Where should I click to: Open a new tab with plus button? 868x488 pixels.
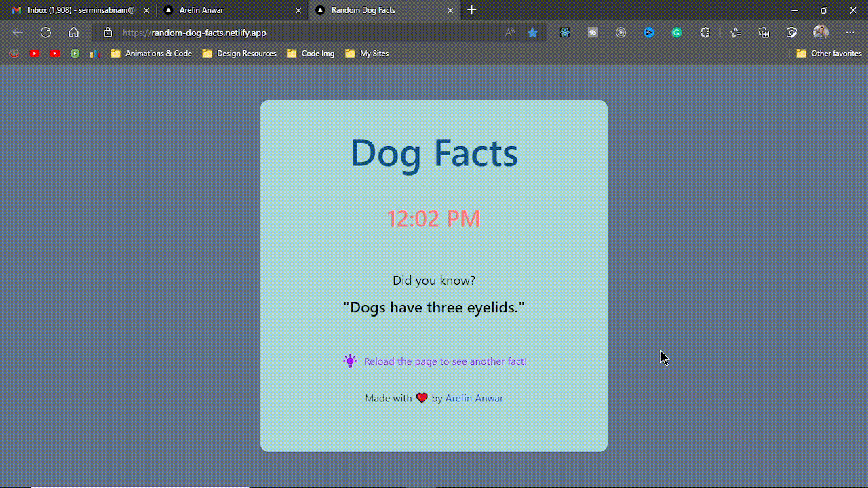(x=472, y=10)
